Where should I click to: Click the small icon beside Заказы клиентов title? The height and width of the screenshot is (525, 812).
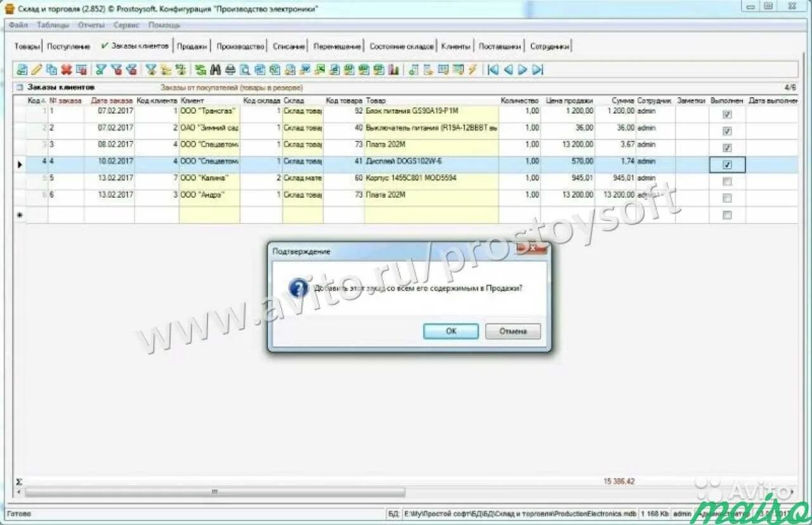click(19, 87)
